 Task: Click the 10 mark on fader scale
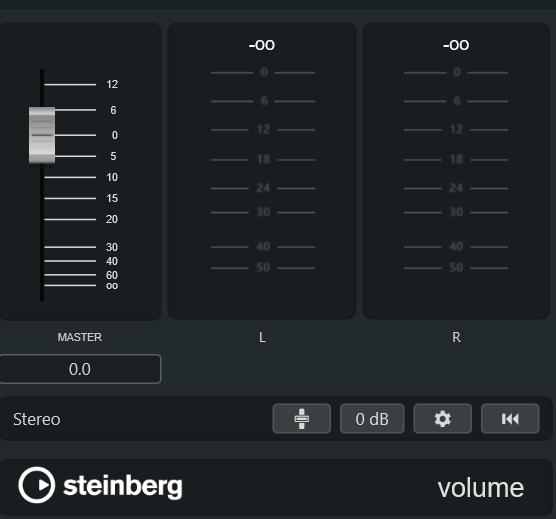point(112,177)
